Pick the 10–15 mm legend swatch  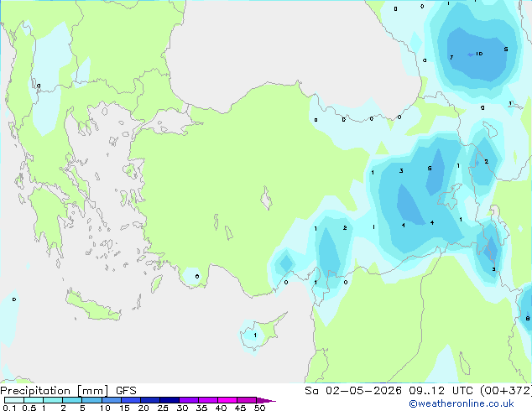point(112,400)
